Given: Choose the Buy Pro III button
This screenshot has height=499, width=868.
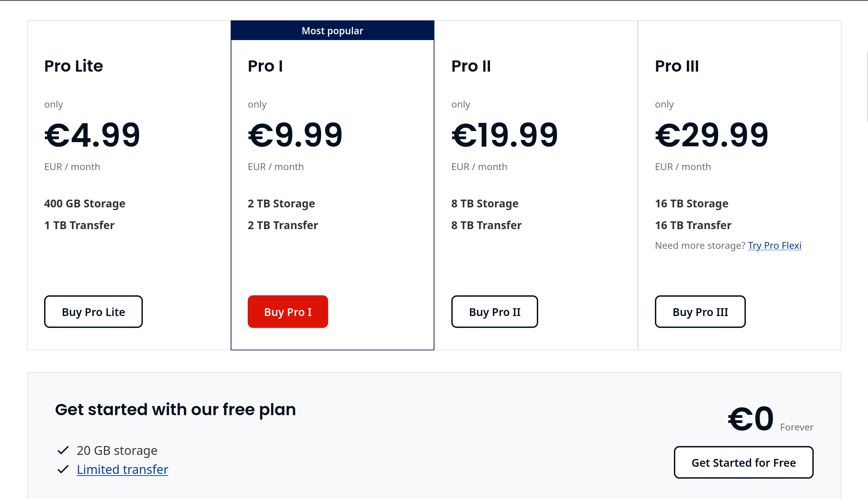Looking at the screenshot, I should (x=700, y=312).
